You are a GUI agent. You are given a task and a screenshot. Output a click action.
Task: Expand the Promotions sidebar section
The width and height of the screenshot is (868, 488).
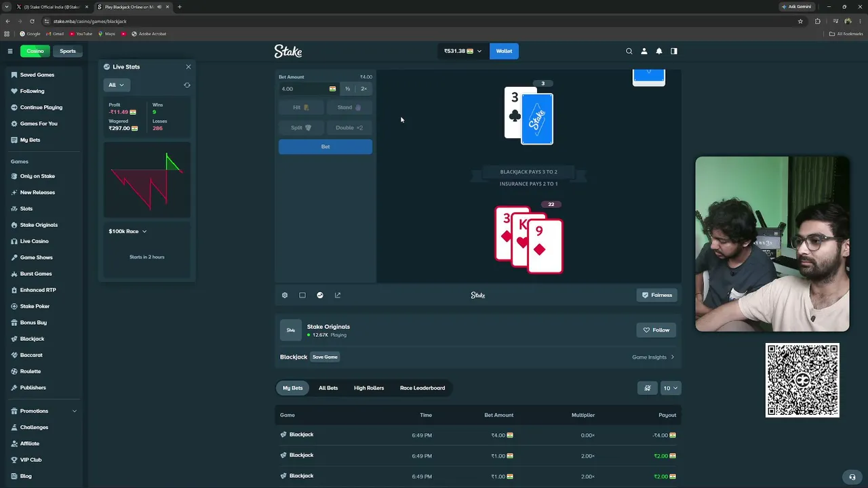coord(43,411)
